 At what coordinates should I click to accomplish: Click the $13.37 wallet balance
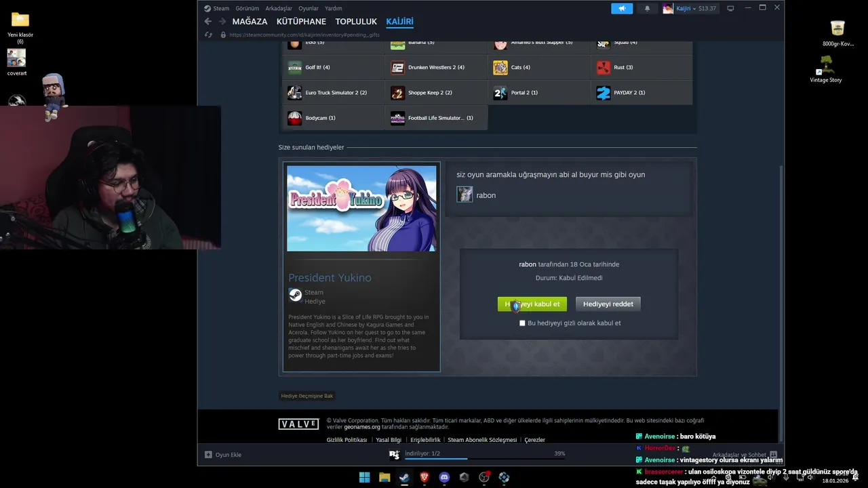pos(707,9)
